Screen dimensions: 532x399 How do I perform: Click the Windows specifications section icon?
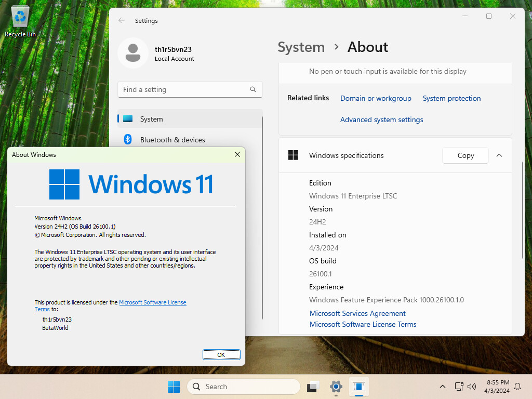(294, 155)
